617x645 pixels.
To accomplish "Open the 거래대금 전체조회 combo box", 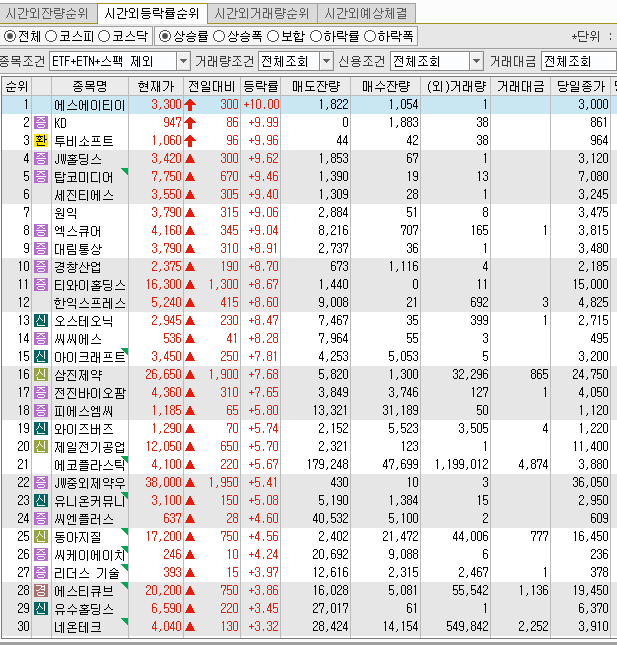I will (578, 62).
